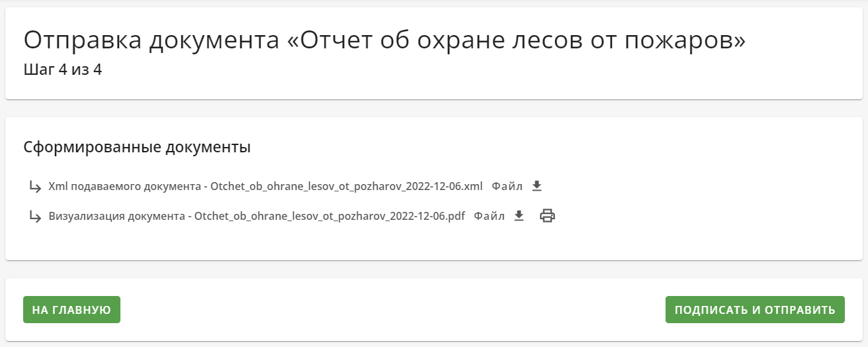Click the arrow icon before Визуализация документа
868x347 pixels.
pos(35,217)
